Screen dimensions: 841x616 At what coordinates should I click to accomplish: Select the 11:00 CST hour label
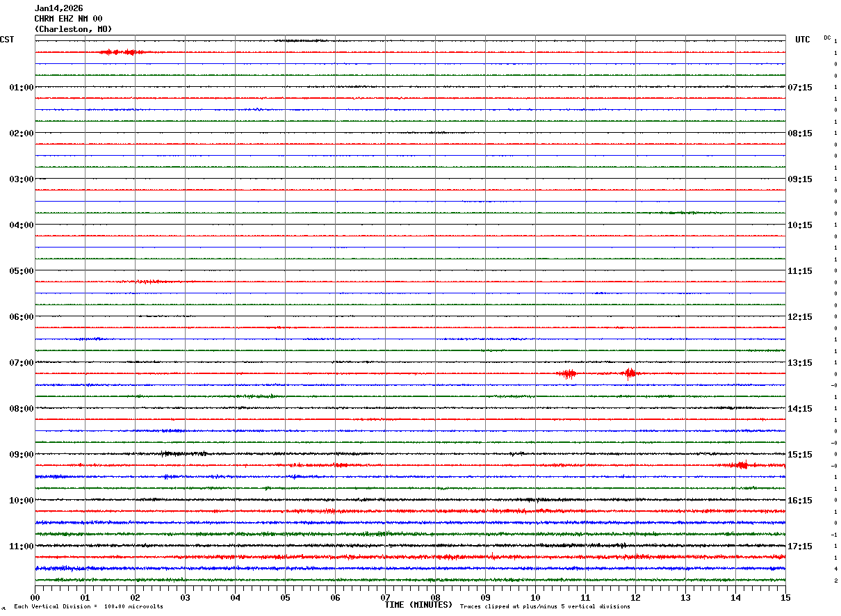[x=22, y=546]
